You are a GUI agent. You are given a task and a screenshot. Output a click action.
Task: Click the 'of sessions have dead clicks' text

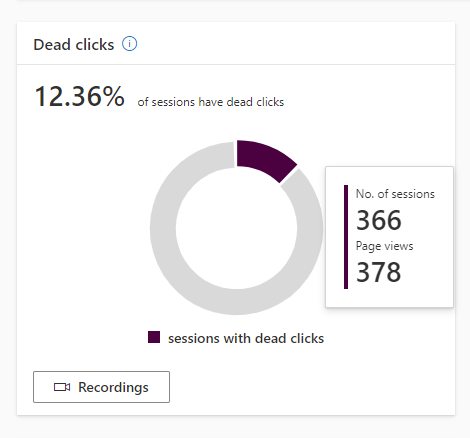point(211,102)
